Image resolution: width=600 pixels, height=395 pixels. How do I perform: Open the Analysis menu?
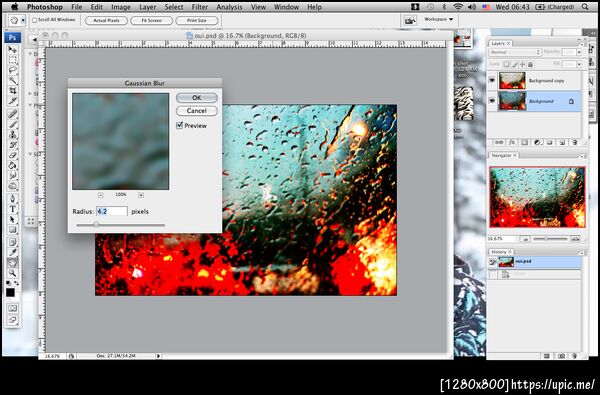[230, 7]
